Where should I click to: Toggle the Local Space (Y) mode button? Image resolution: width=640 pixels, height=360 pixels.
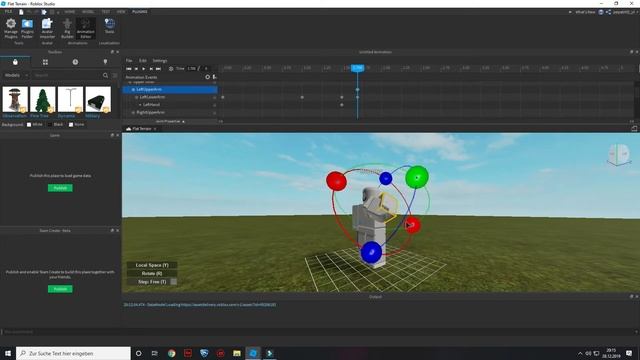[152, 265]
